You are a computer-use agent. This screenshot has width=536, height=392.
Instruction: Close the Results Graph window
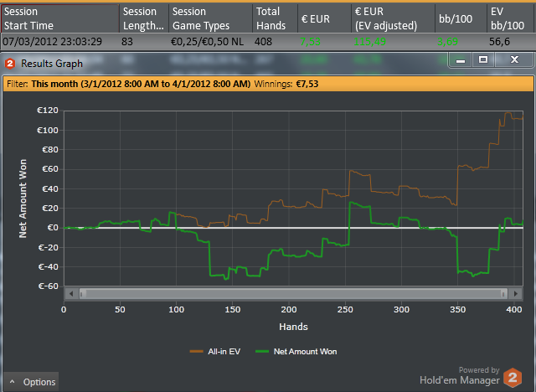coord(514,60)
